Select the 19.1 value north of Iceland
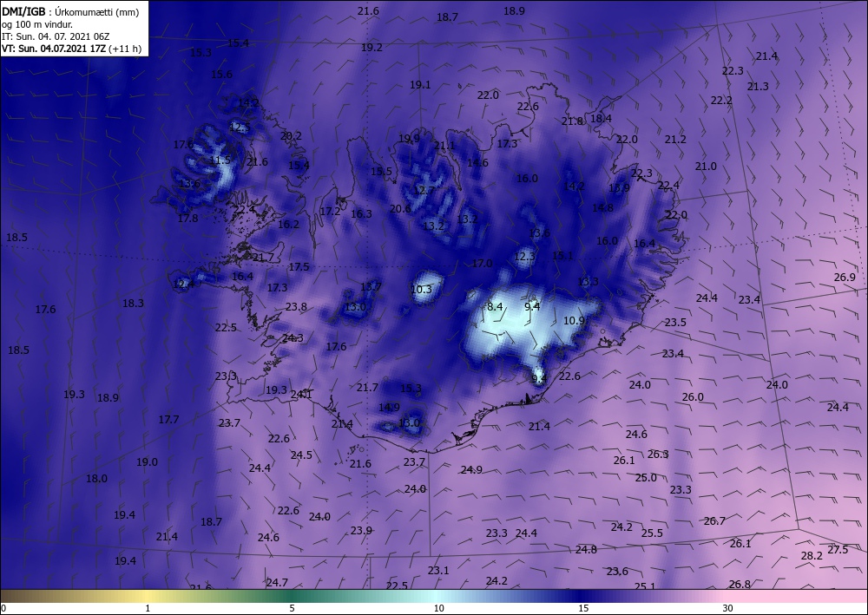This screenshot has height=615, width=868. [x=420, y=85]
